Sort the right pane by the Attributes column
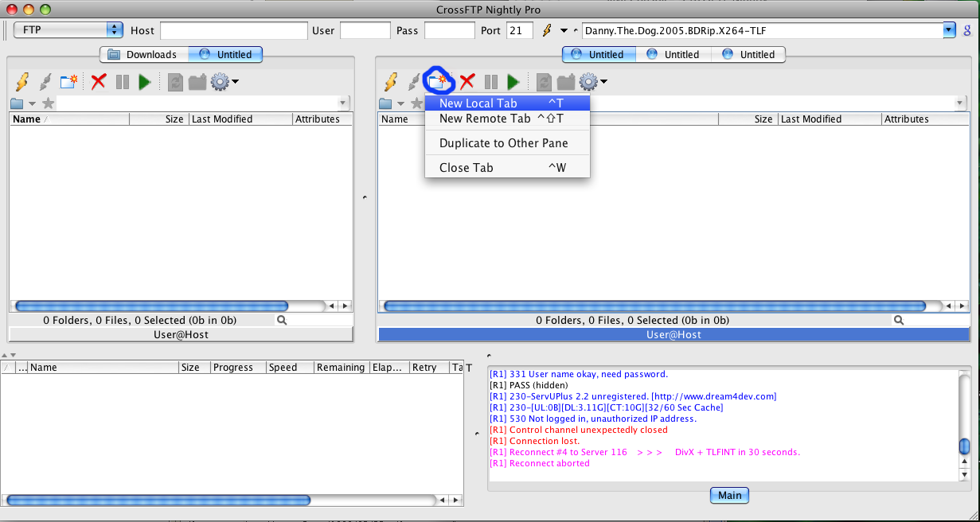Image resolution: width=980 pixels, height=522 pixels. 925,119
